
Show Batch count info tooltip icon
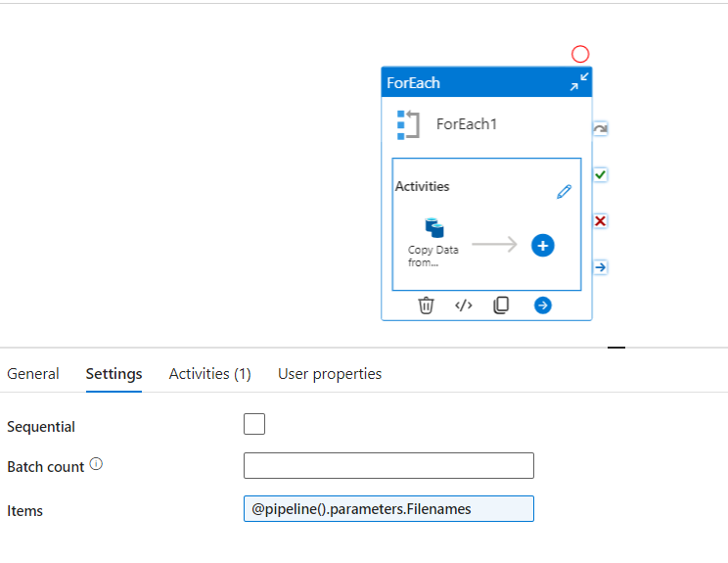(x=96, y=464)
